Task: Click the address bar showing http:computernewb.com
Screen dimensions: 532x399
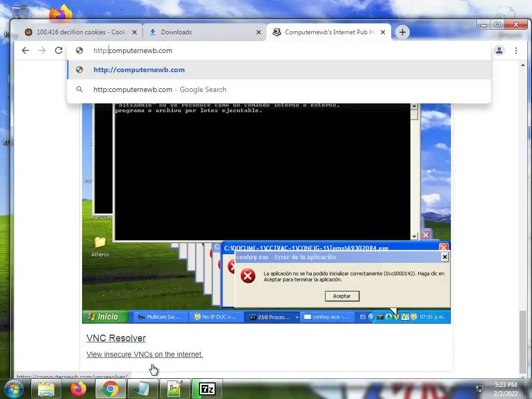Action: point(278,50)
